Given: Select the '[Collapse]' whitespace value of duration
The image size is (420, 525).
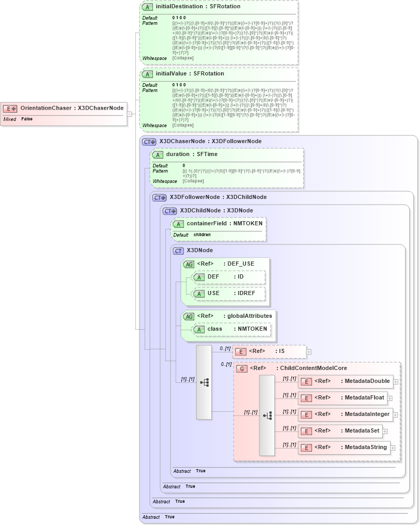Looking at the screenshot, I should (193, 181).
